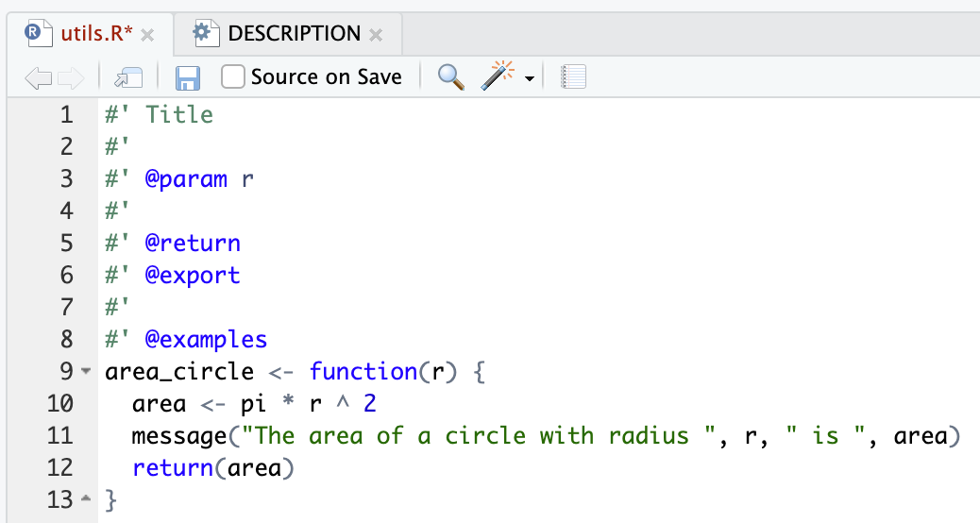Click the compile report notebook icon
The height and width of the screenshot is (523, 980).
coord(573,77)
